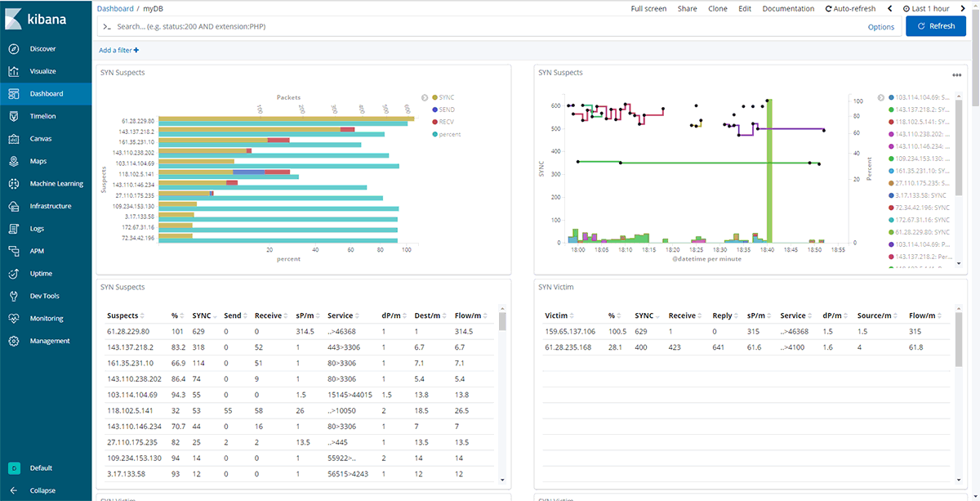Viewport: 980px width, 501px height.
Task: Open the Maps icon
Action: (14, 161)
